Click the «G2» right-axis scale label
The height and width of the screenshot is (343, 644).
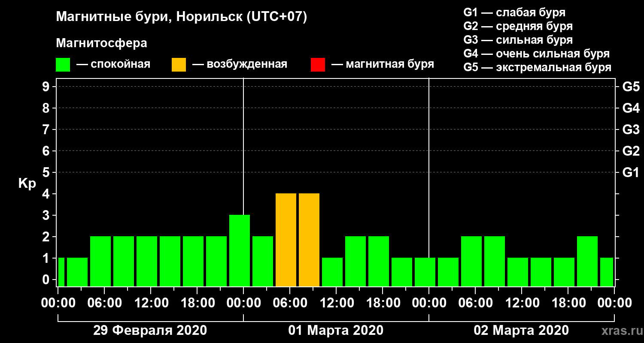631,151
